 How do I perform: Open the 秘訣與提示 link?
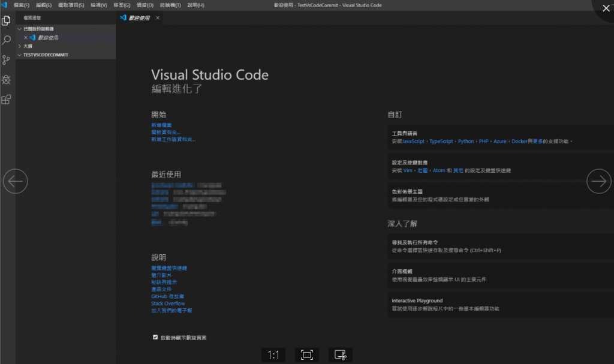(164, 282)
